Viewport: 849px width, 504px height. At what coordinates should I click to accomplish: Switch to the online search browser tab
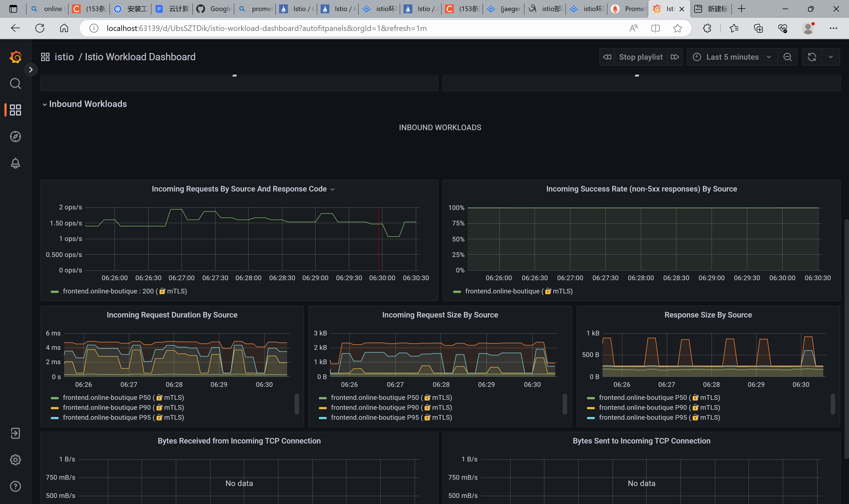(48, 9)
